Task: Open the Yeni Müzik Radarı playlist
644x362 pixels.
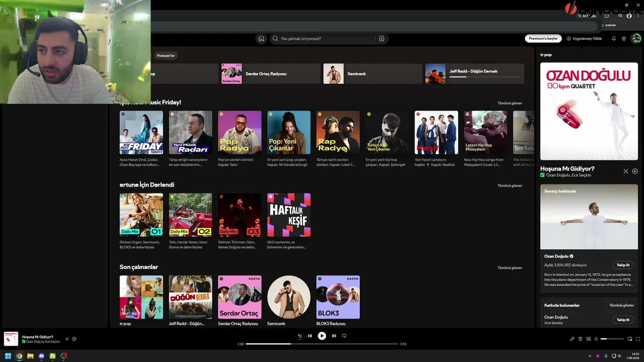Action: coord(191,139)
